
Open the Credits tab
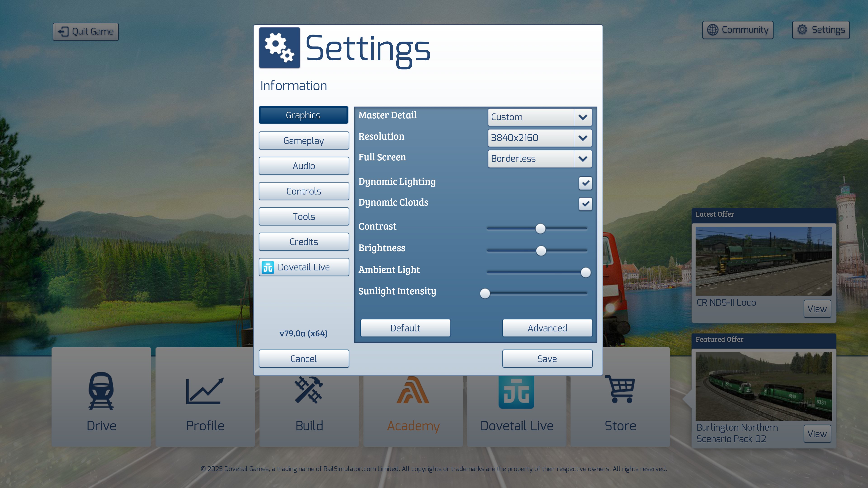point(304,242)
